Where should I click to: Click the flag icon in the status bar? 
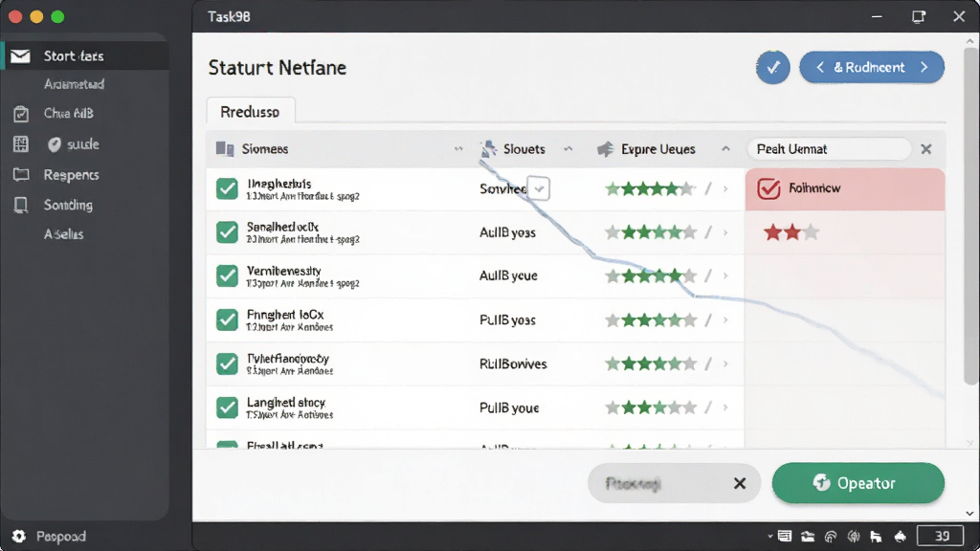pos(876,536)
